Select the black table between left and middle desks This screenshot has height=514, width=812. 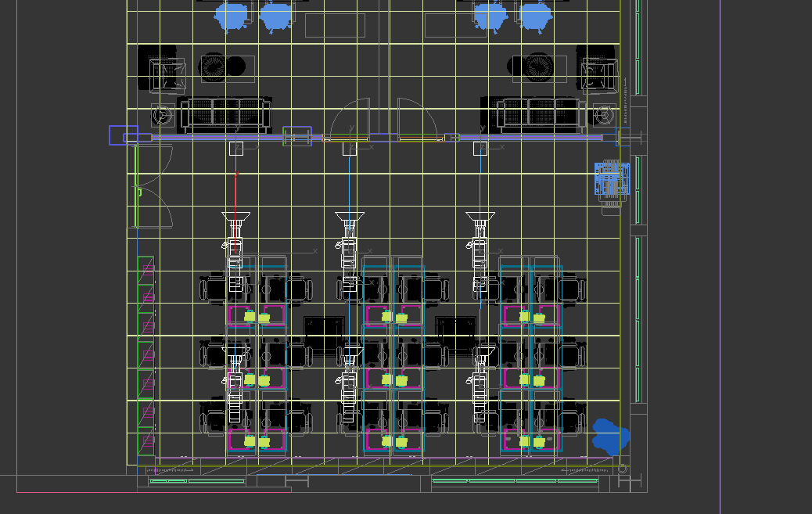point(325,333)
